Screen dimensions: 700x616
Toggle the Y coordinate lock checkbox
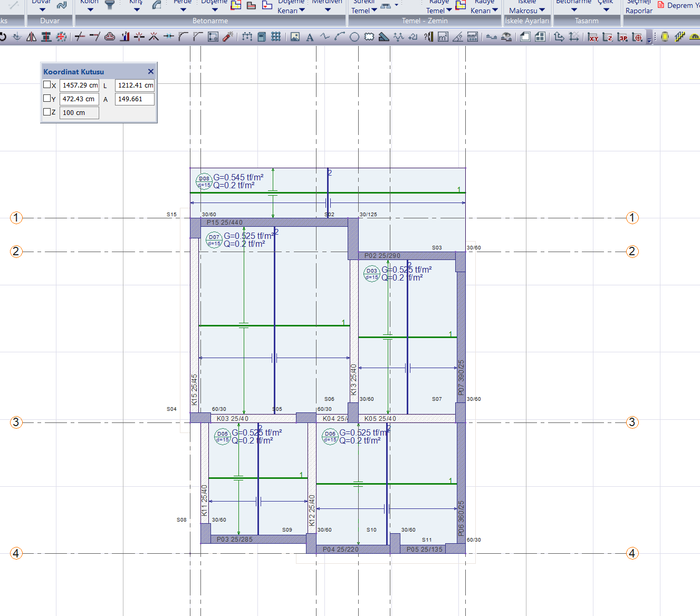point(47,98)
